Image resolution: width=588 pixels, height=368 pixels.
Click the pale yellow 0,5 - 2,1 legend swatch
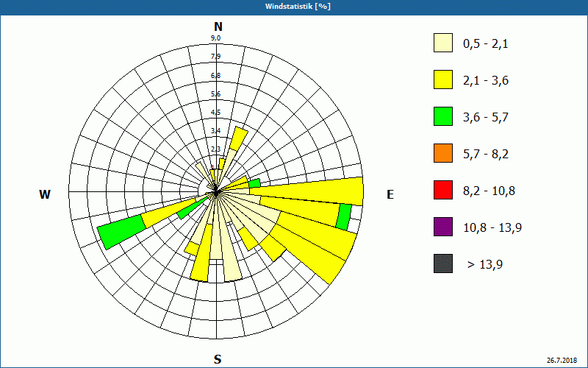(x=443, y=43)
